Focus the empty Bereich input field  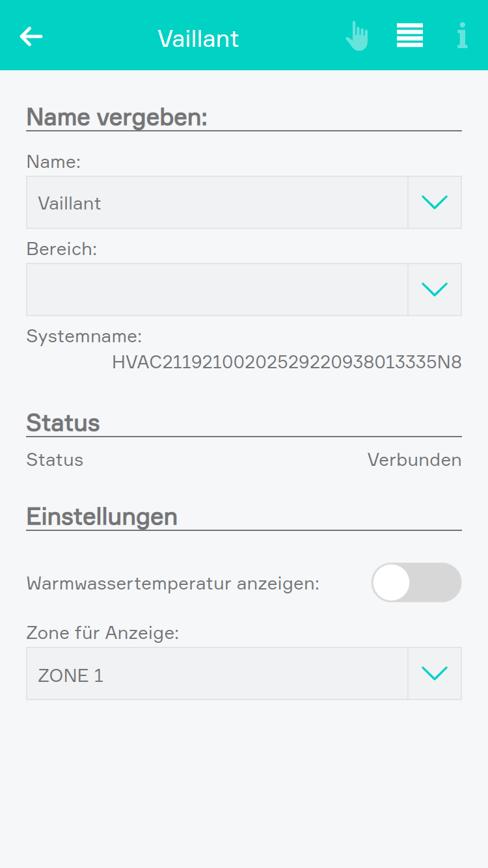pyautogui.click(x=217, y=290)
